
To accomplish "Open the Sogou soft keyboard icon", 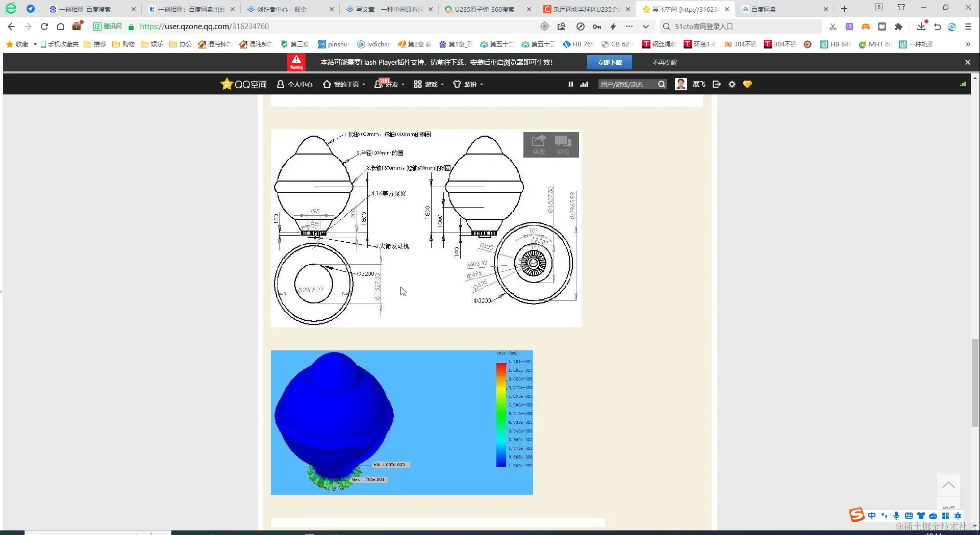I will click(909, 516).
